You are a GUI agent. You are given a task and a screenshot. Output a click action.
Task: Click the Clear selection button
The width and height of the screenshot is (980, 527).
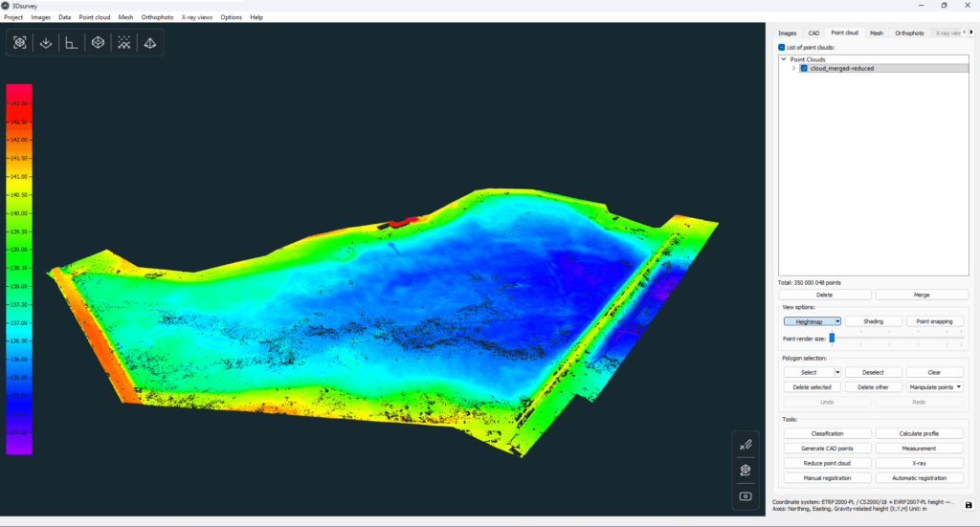(x=934, y=372)
